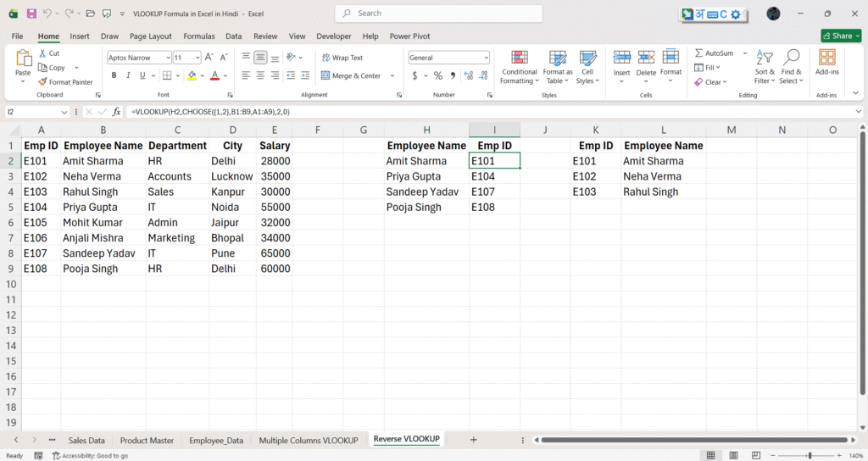Click in the formula bar text

click(210, 112)
